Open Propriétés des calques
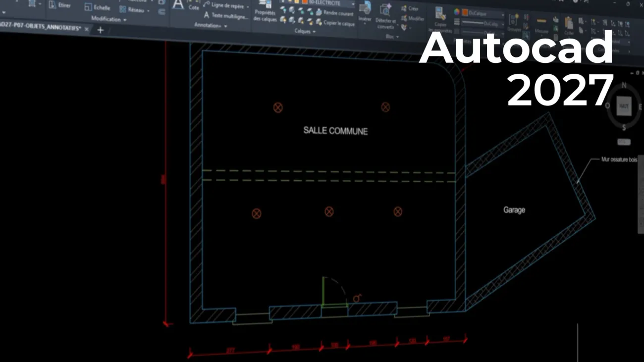Screen dimensions: 644x362 coord(265,11)
